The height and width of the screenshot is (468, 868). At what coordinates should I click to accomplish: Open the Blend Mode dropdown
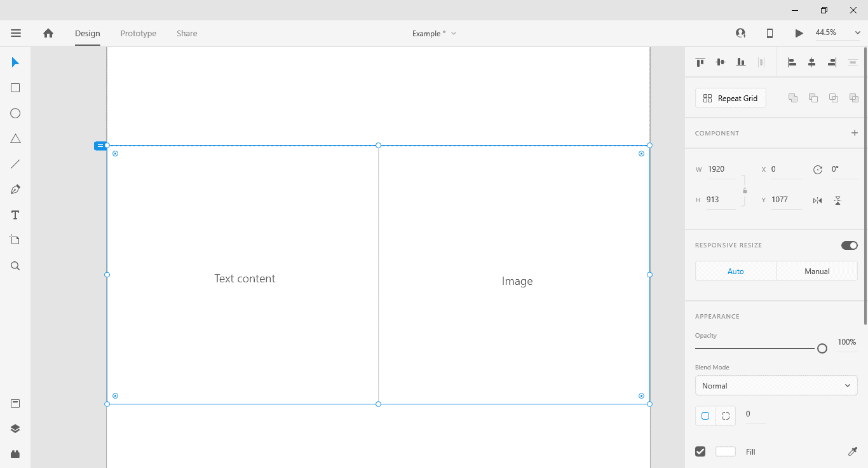(x=776, y=386)
